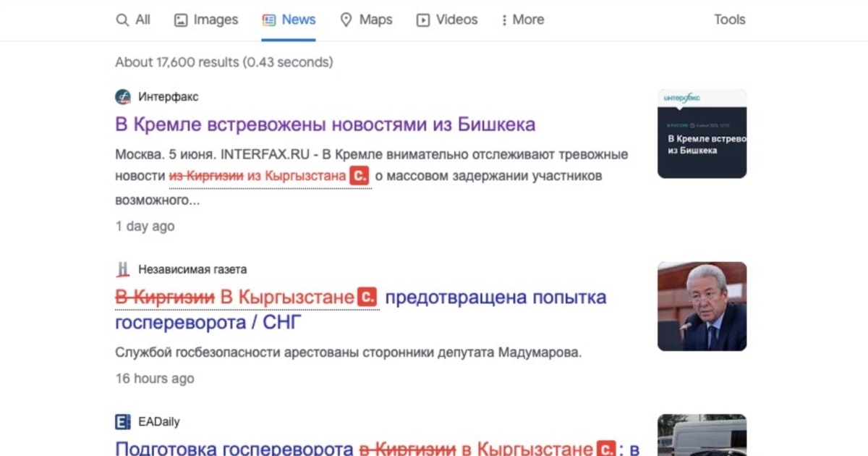The height and width of the screenshot is (456, 868).
Task: Click struck-through В Киргизии in second headline
Action: (x=165, y=297)
